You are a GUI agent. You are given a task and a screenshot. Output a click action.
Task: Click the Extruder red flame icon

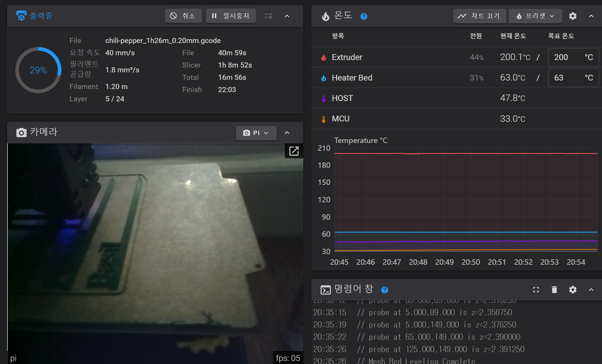point(324,57)
